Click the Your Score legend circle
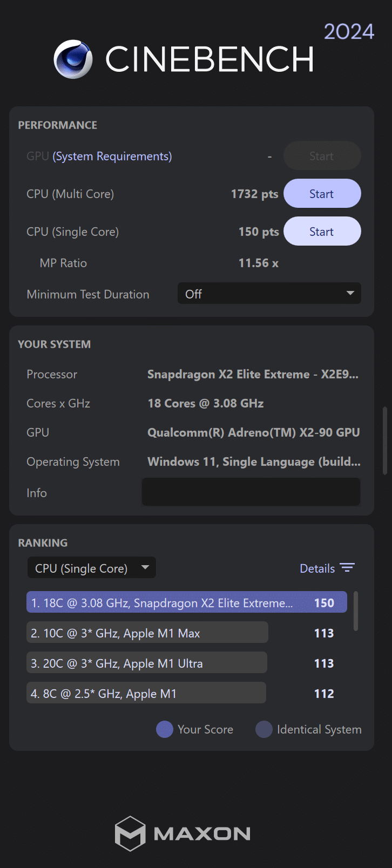Viewport: 392px width, 868px height. (x=164, y=729)
